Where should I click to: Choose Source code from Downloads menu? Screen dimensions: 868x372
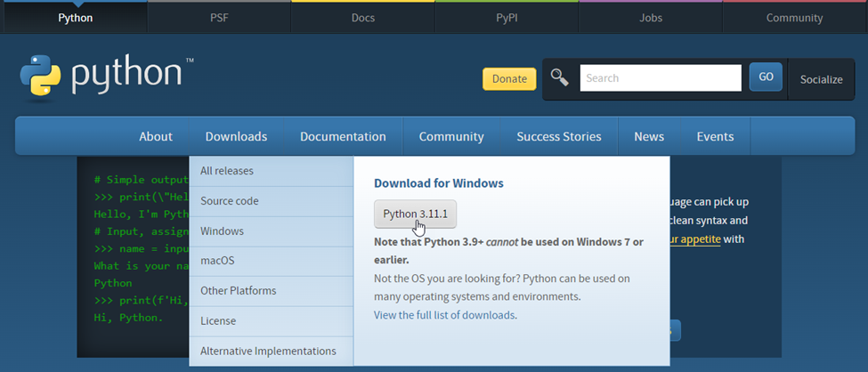pyautogui.click(x=230, y=201)
